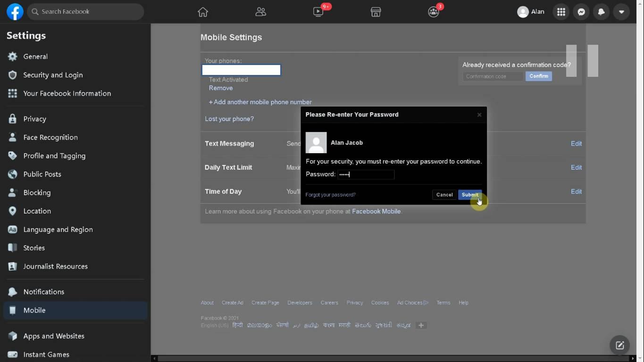
Task: Click the Facebook logo icon
Action: click(x=15, y=12)
